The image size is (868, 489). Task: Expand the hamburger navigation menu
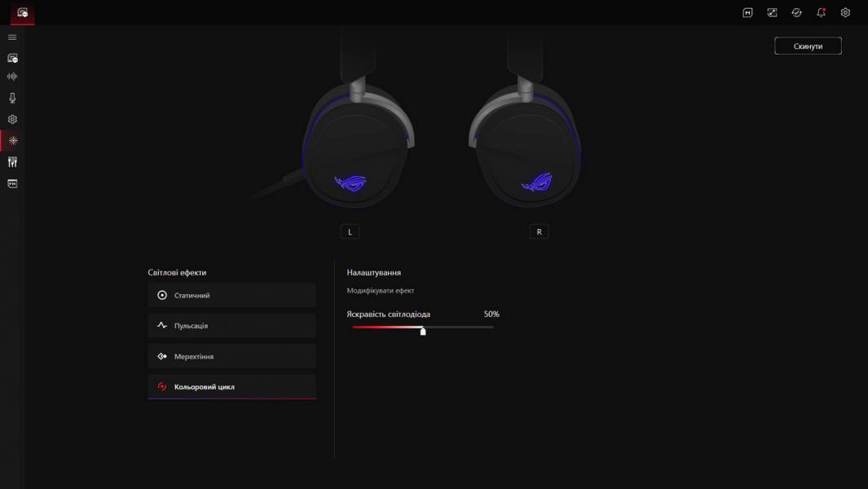[12, 37]
